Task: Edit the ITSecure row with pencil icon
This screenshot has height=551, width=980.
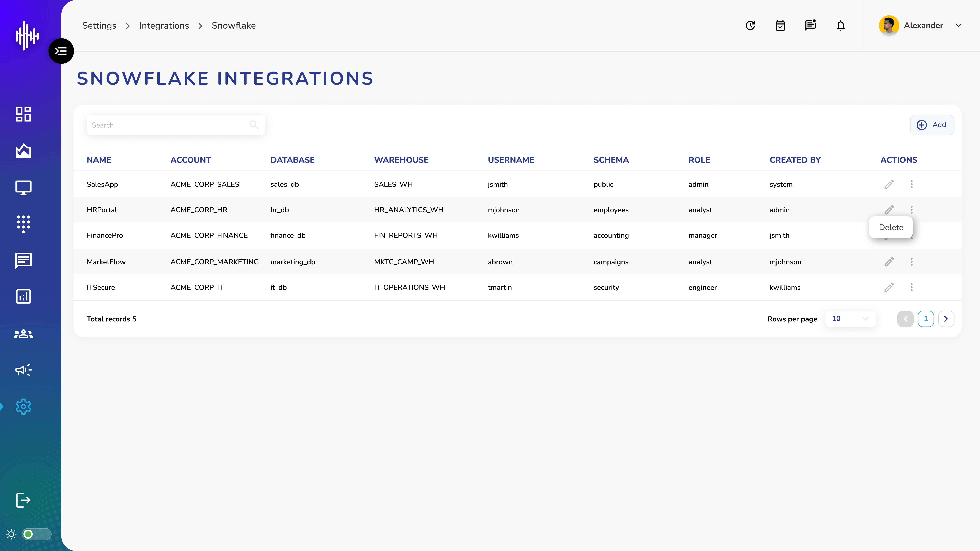Action: point(889,287)
